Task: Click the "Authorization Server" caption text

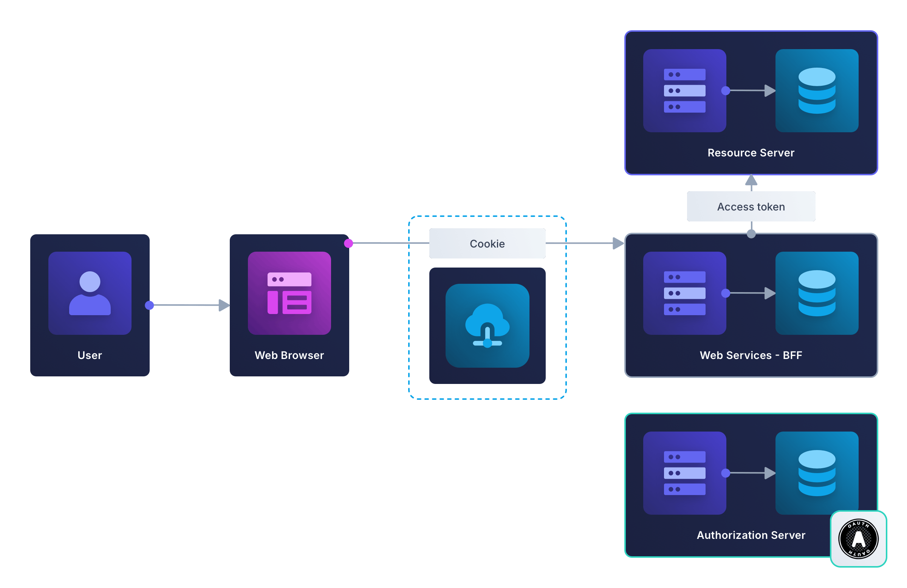Action: [751, 535]
